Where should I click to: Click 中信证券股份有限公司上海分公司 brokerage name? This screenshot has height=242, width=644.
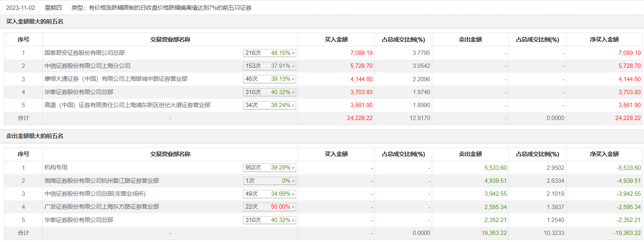[87, 66]
